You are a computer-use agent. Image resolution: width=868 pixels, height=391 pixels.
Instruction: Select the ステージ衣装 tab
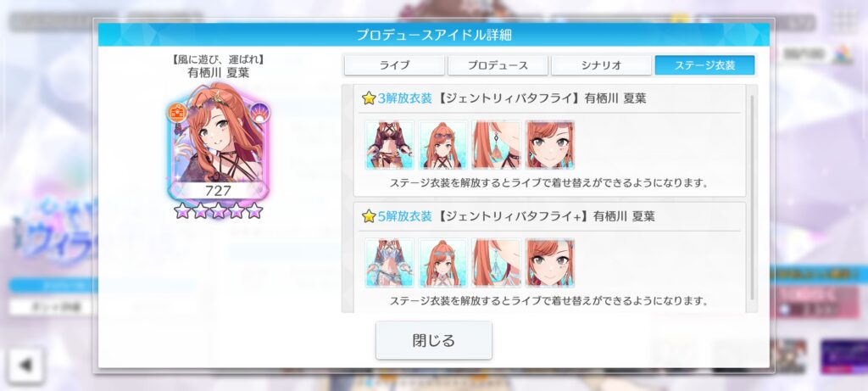pyautogui.click(x=704, y=64)
